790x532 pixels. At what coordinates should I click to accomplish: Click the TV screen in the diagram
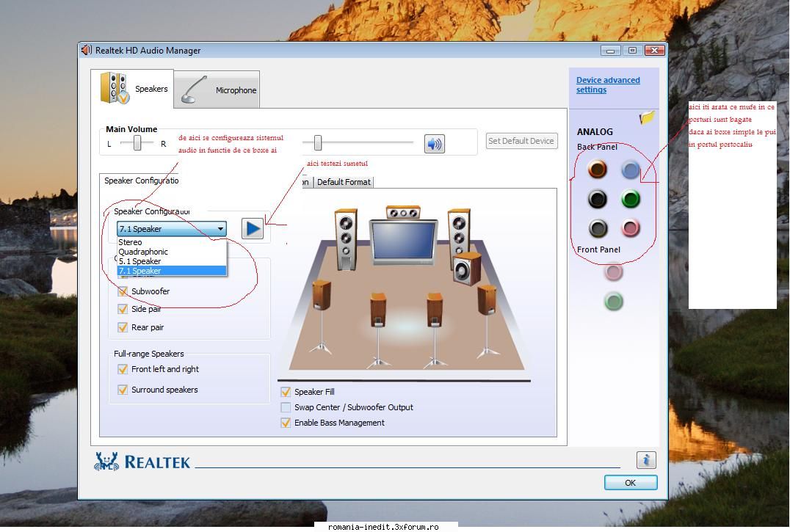[x=402, y=241]
